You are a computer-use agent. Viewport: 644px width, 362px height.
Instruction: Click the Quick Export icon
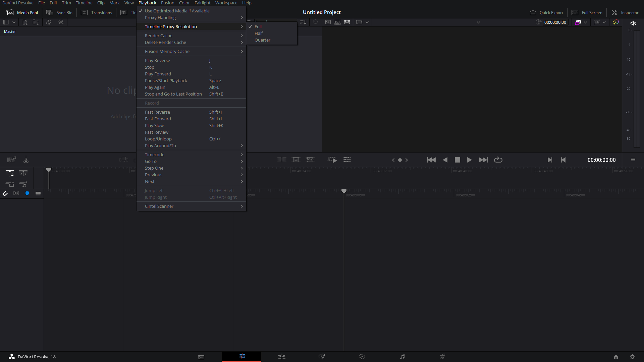(533, 12)
